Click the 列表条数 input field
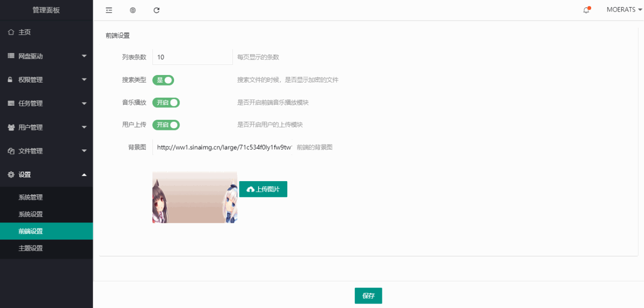This screenshot has height=308, width=644. 192,57
